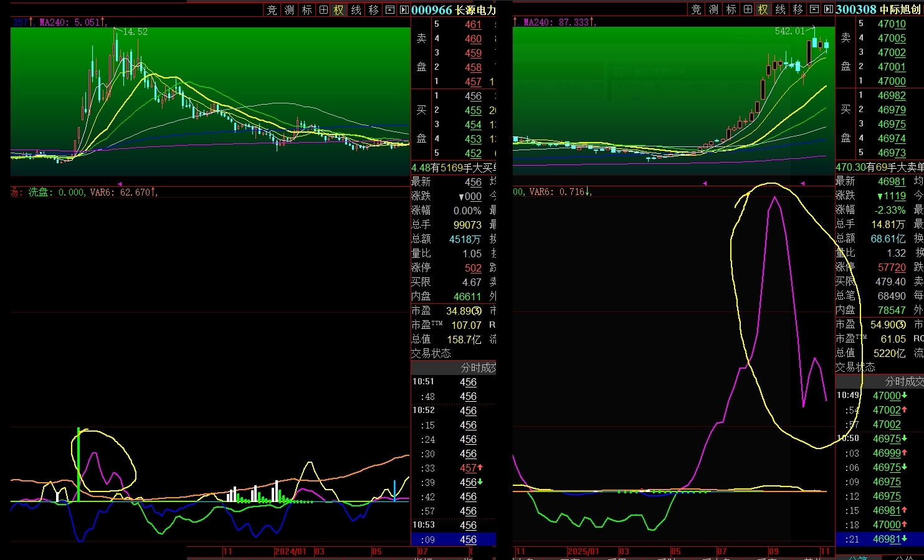Select the 分笔 tab at bottom right

(x=858, y=558)
